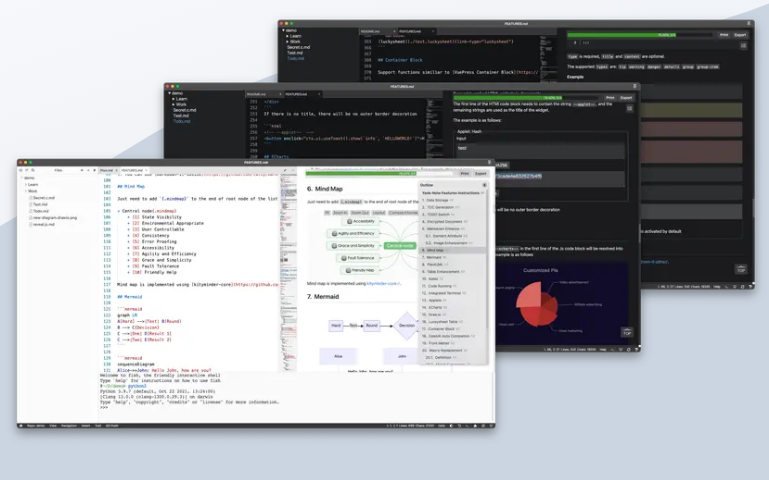Click Git-Push in front window status bar

point(112,426)
